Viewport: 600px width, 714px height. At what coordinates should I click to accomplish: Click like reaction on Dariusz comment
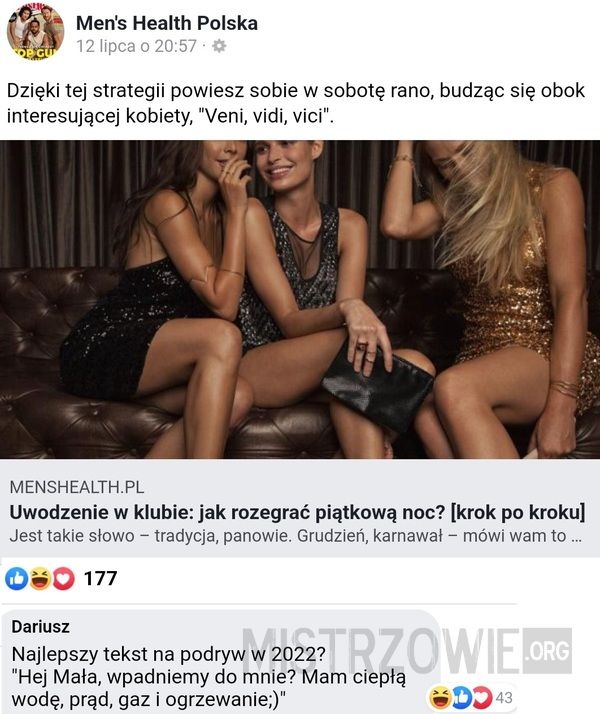tap(461, 698)
